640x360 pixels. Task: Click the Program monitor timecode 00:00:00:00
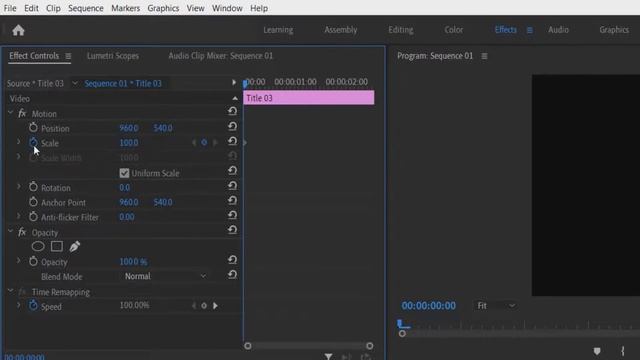(x=429, y=306)
